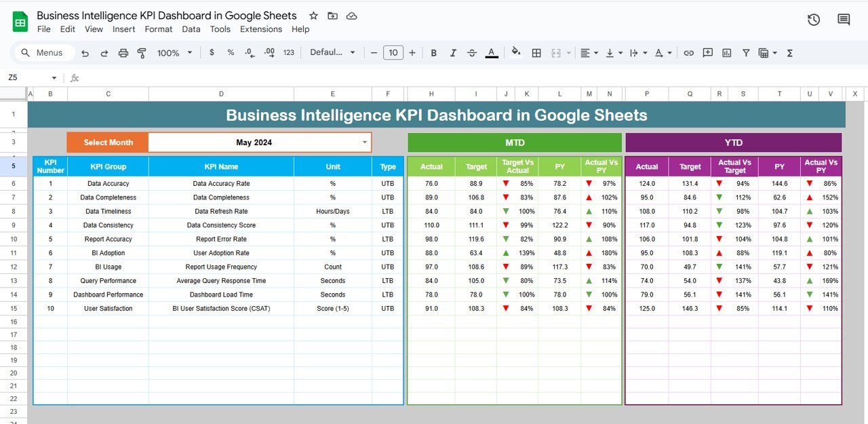The image size is (868, 424).
Task: Toggle italic formatting
Action: [453, 53]
